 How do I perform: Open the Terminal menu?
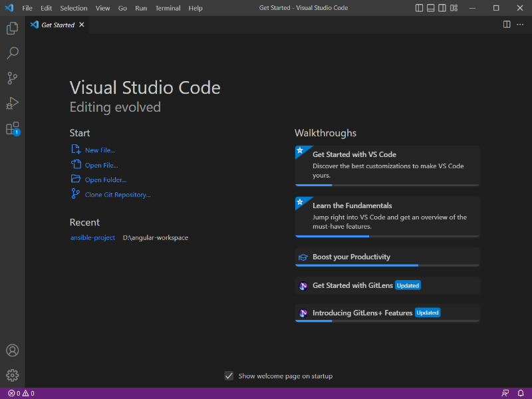point(168,7)
